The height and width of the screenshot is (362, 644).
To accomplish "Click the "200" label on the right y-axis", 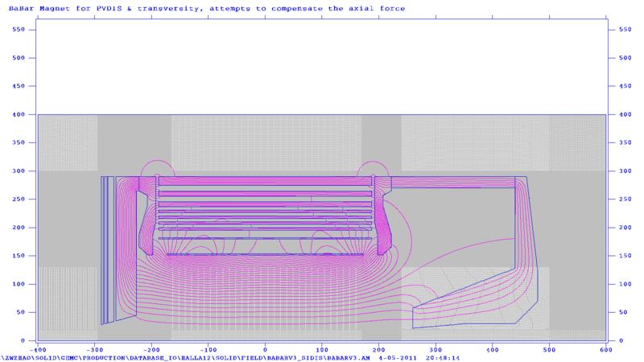I will click(625, 228).
